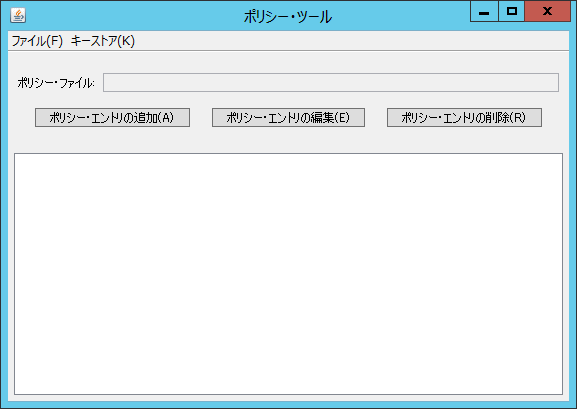Maximize the ポリシー・ツール window

point(511,11)
